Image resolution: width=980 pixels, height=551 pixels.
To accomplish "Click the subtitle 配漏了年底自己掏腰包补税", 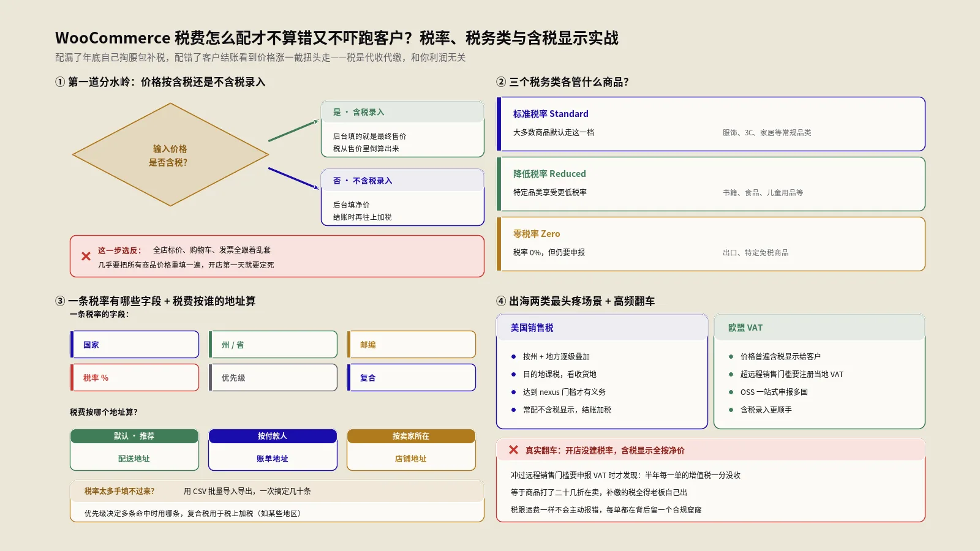I will (x=260, y=58).
